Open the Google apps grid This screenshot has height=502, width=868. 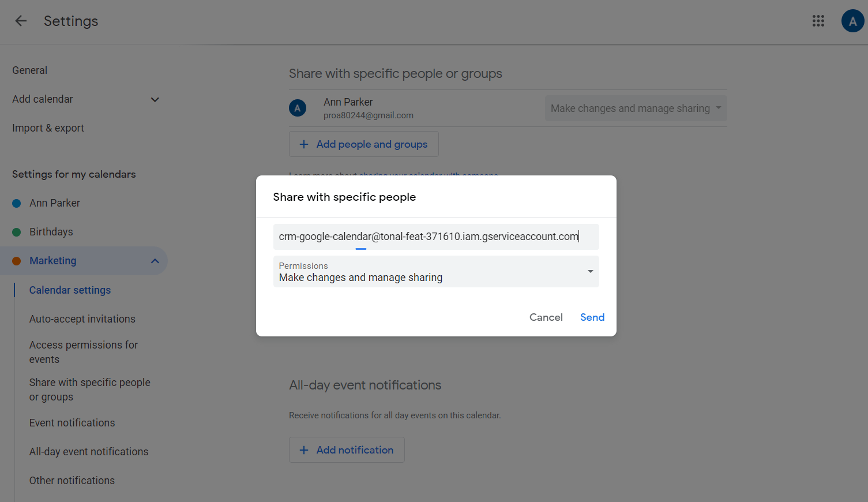point(818,21)
